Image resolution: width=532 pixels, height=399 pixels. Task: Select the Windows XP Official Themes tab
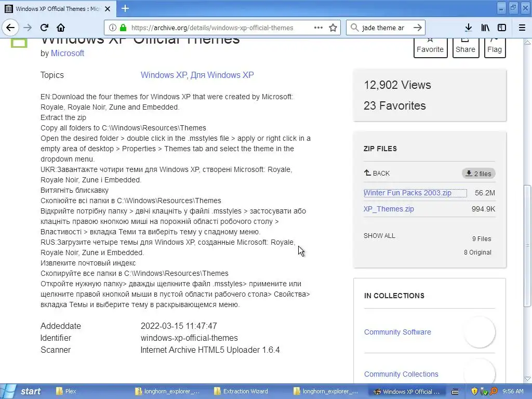(58, 9)
